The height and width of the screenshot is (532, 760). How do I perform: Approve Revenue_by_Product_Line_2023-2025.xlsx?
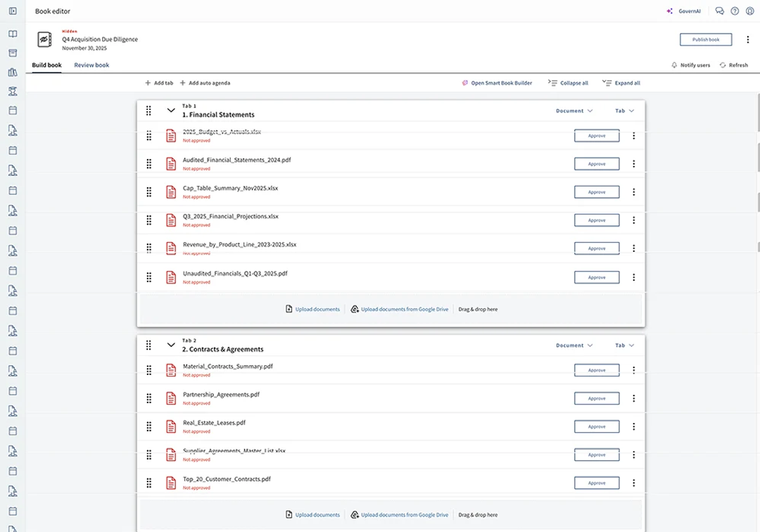click(597, 248)
